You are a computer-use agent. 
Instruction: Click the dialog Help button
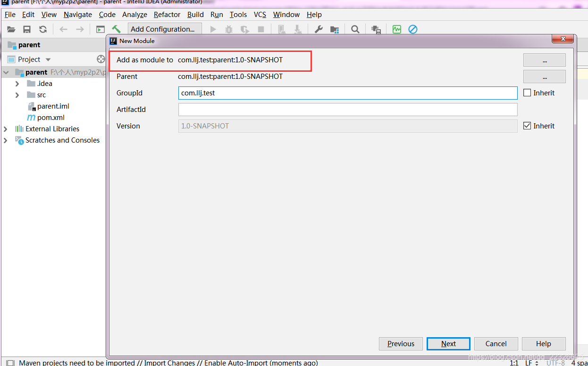[x=544, y=344]
